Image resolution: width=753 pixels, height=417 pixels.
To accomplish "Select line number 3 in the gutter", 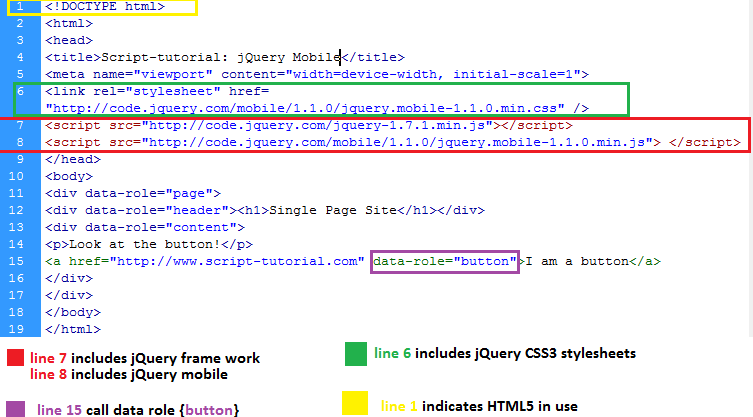I will (20, 40).
